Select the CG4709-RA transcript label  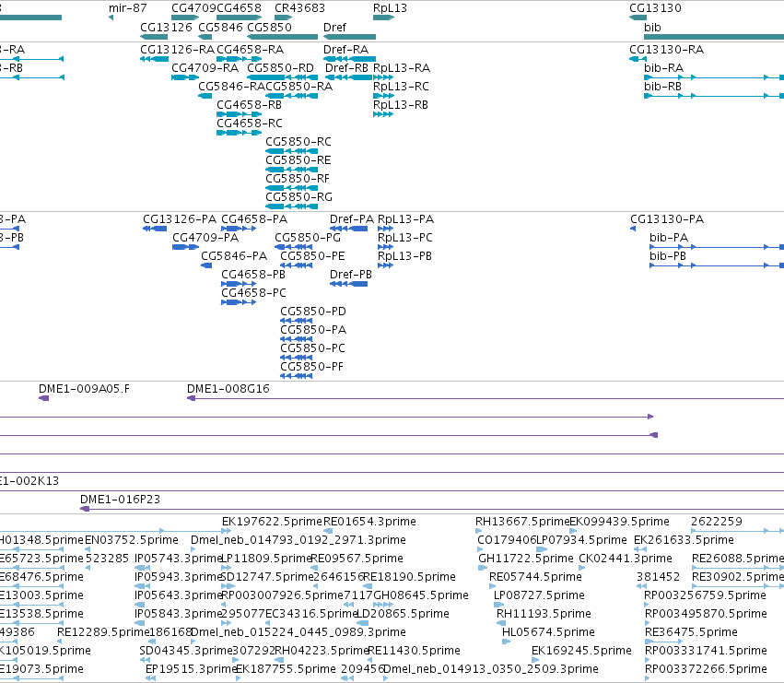205,68
